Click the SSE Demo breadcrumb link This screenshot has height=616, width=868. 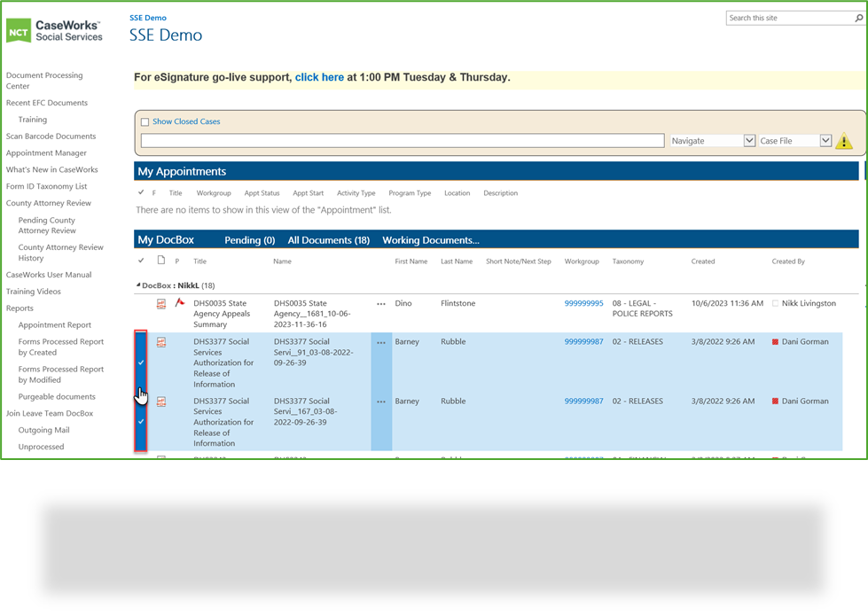[x=148, y=18]
